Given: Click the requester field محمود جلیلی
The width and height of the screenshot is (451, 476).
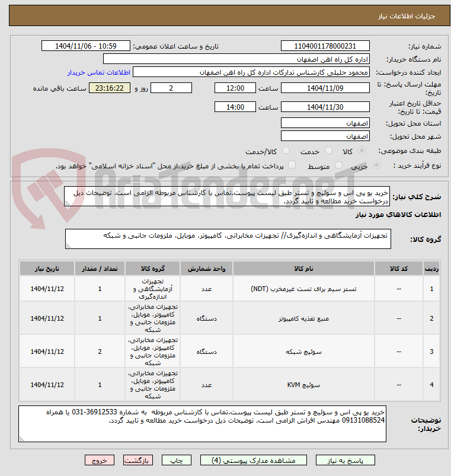Looking at the screenshot, I should click(x=251, y=72).
